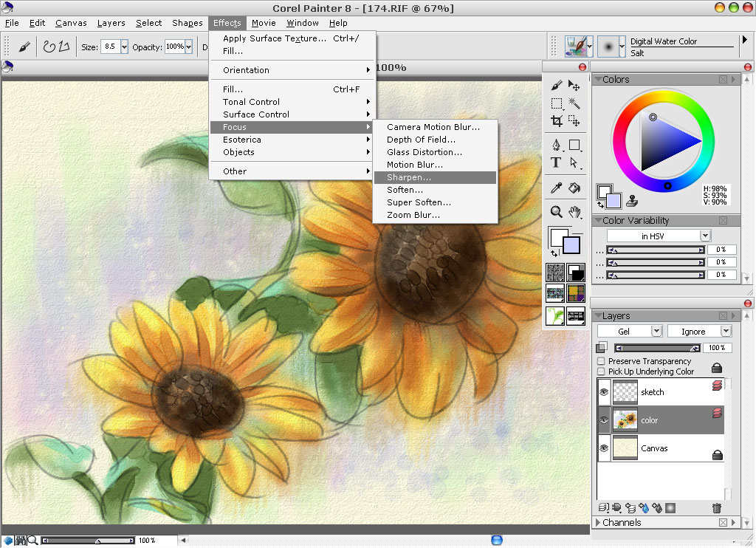Open the paper texture selector

click(x=555, y=273)
